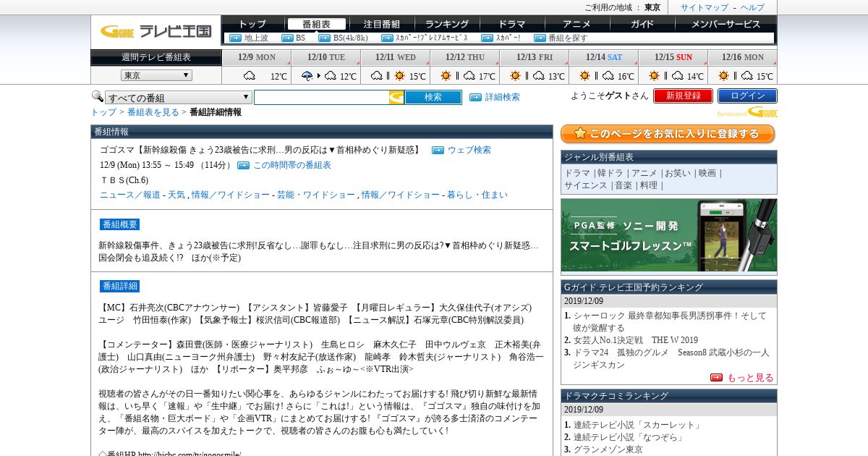This screenshot has height=456, width=868.
Task: Open 映画 genre link
Action: (x=707, y=173)
